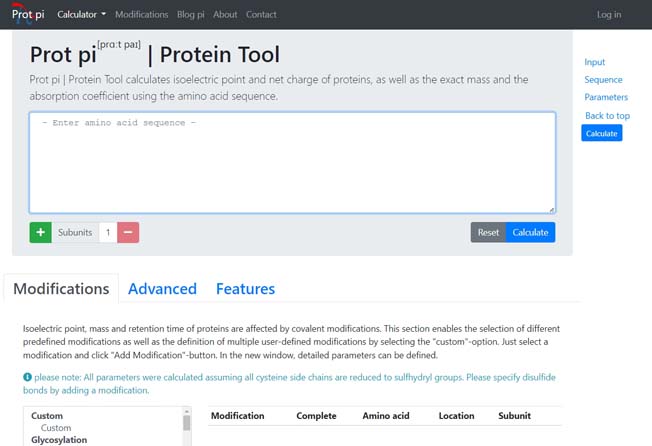Image resolution: width=652 pixels, height=446 pixels.
Task: Open the Contact page
Action: point(261,15)
